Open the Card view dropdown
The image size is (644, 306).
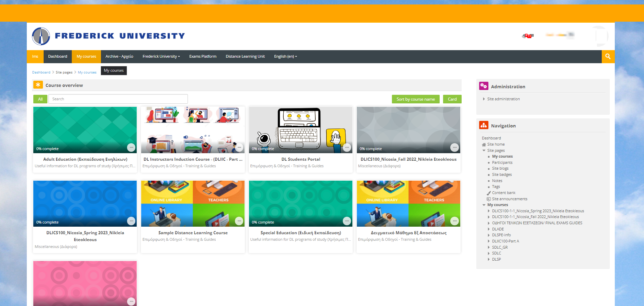(x=452, y=99)
